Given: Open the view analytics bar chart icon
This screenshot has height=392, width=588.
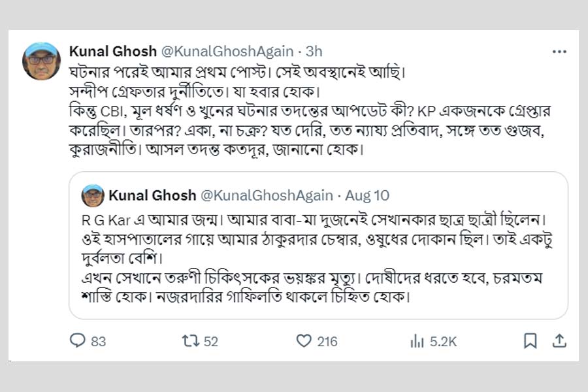Looking at the screenshot, I should (416, 340).
